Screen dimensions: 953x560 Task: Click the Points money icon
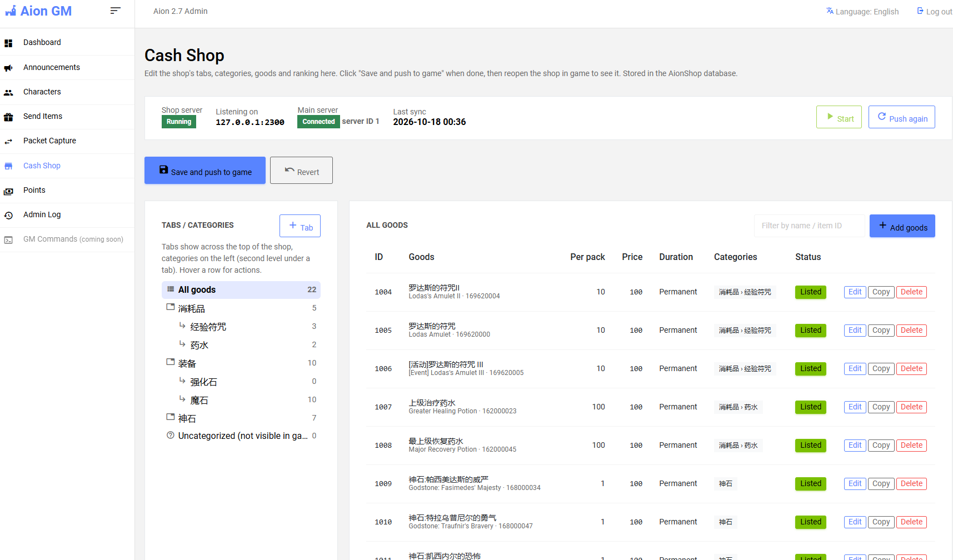[8, 191]
